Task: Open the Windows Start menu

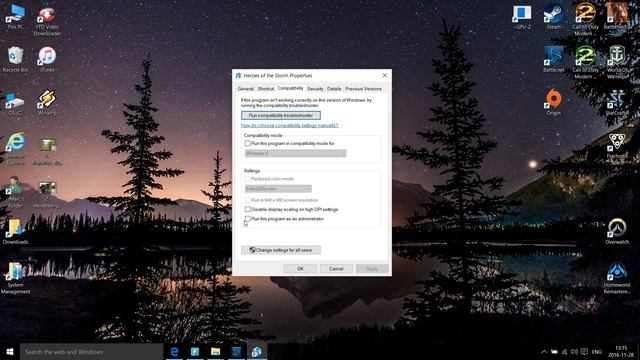Action: [x=10, y=351]
